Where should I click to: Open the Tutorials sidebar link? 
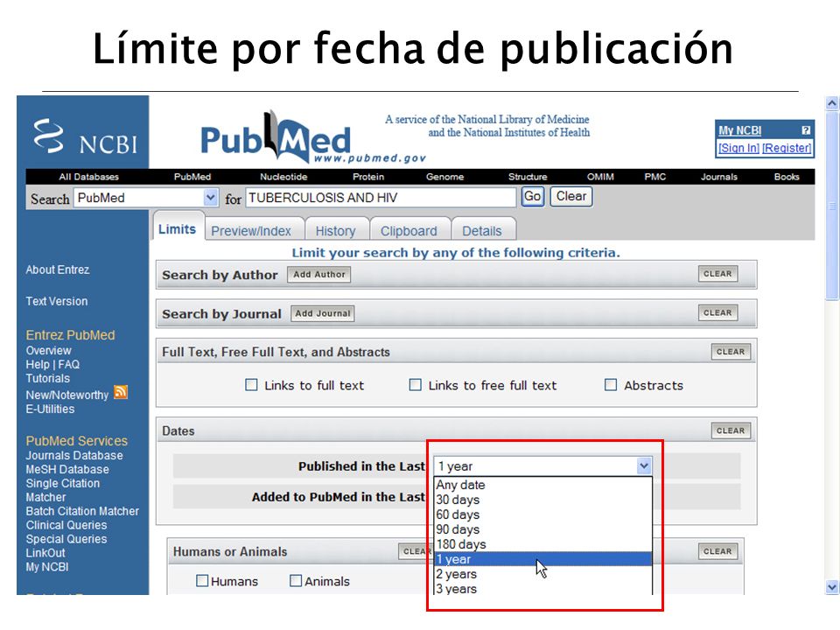(x=47, y=378)
